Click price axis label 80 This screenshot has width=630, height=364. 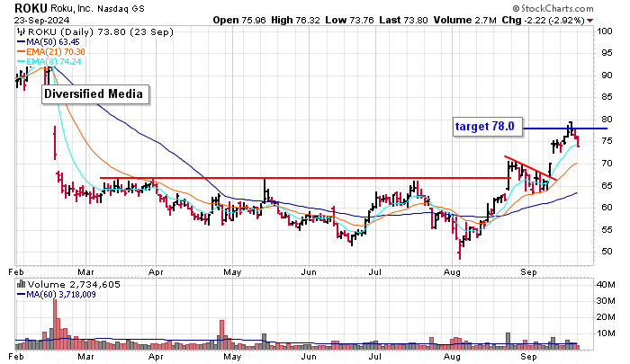point(607,120)
